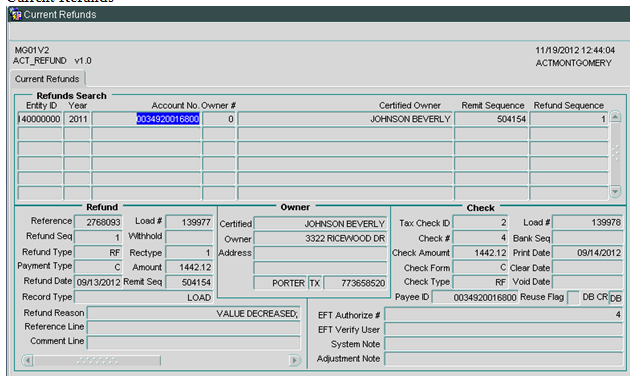This screenshot has width=634, height=380.
Task: Click Remit Seq field in Refund section
Action: tap(189, 282)
